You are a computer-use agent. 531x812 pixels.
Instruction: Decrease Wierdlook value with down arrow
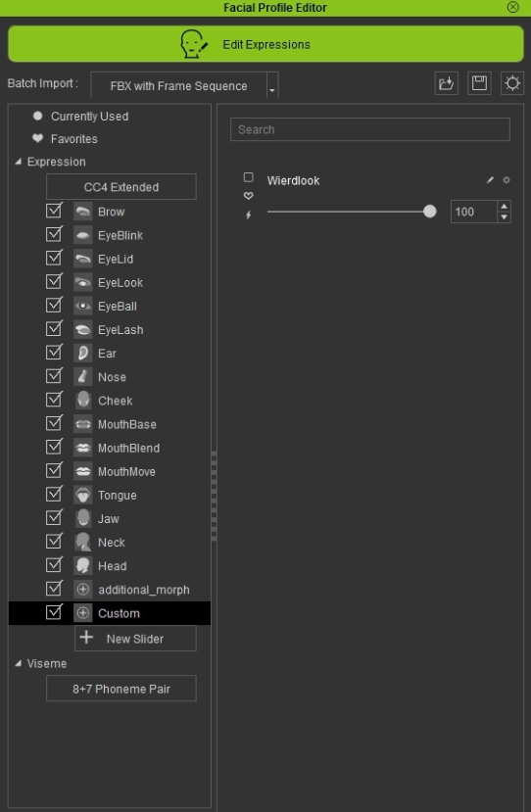point(505,217)
